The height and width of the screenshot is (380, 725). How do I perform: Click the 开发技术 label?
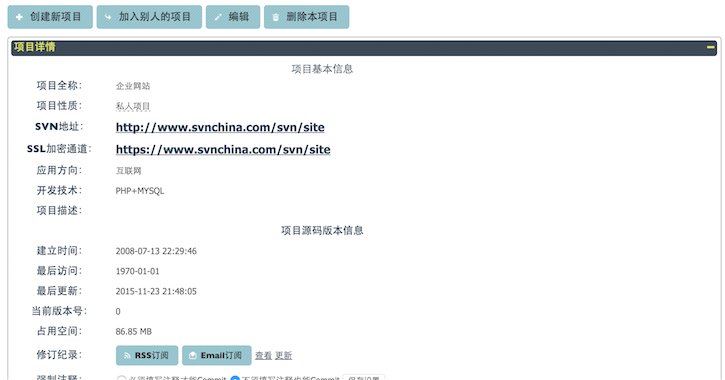click(x=59, y=190)
